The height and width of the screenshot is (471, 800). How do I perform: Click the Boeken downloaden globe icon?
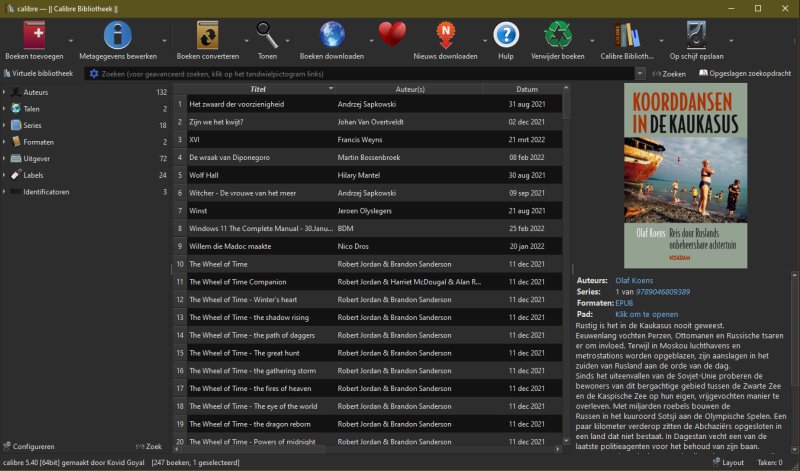click(x=331, y=35)
